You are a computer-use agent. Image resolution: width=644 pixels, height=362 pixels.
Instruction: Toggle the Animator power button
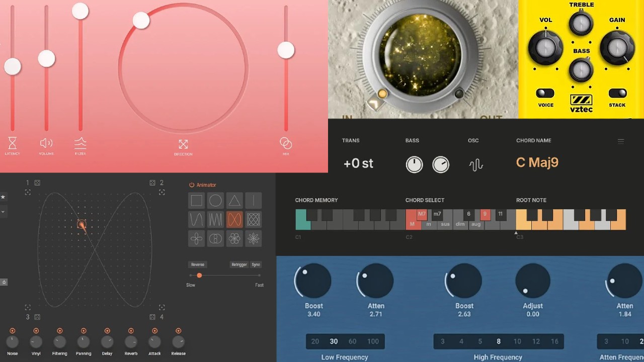coord(192,185)
